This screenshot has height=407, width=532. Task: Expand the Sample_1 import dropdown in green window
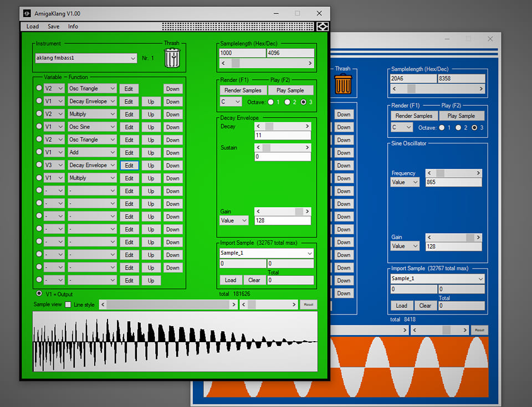[x=267, y=253]
